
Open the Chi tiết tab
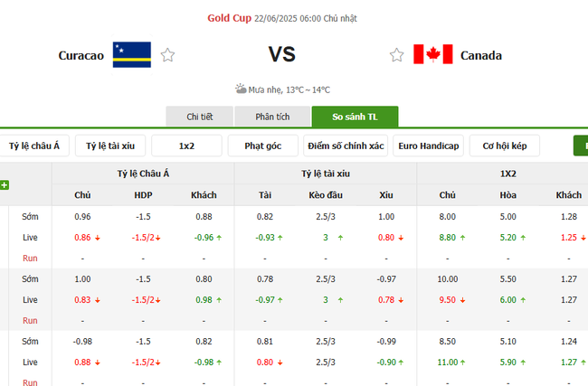click(199, 117)
